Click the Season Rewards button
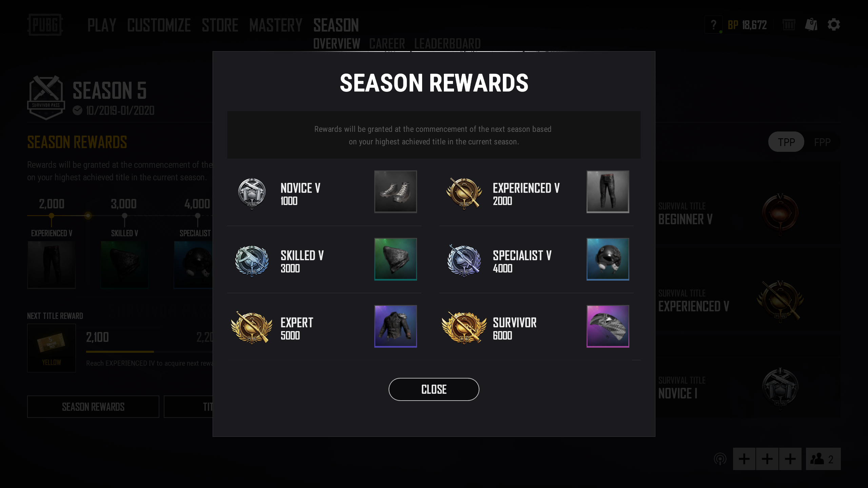 (x=93, y=406)
